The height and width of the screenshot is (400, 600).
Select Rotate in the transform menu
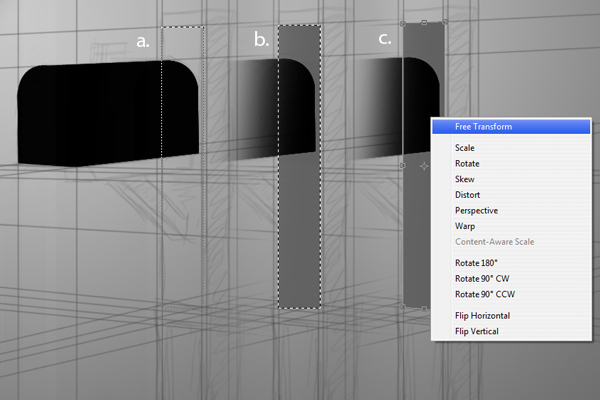(x=511, y=163)
